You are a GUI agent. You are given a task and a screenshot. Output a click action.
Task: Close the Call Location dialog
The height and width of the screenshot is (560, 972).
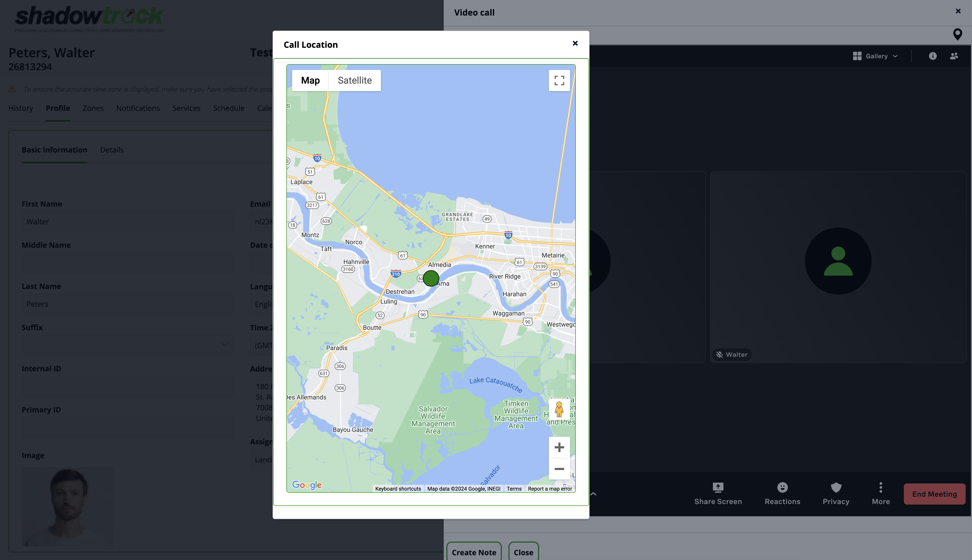(575, 44)
